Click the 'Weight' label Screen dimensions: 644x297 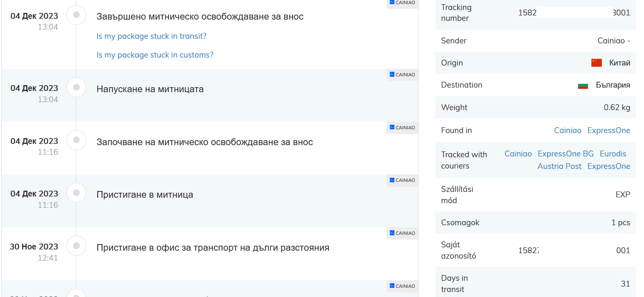click(454, 108)
